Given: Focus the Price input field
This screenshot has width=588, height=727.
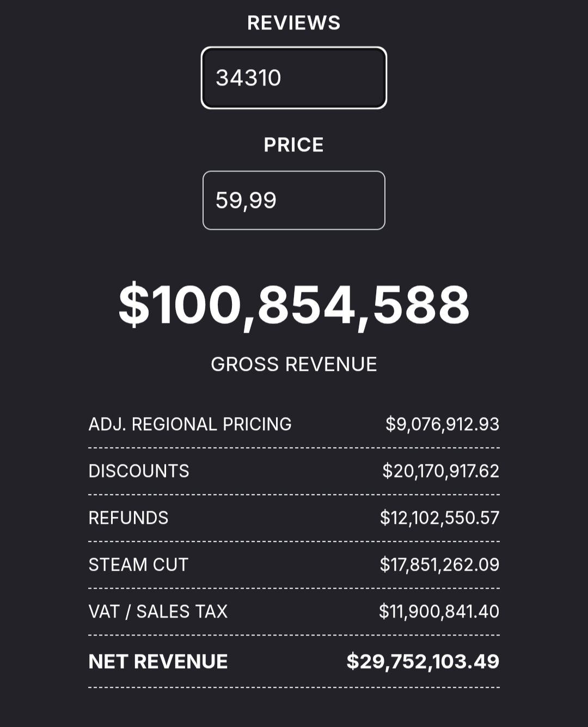Looking at the screenshot, I should pyautogui.click(x=294, y=200).
